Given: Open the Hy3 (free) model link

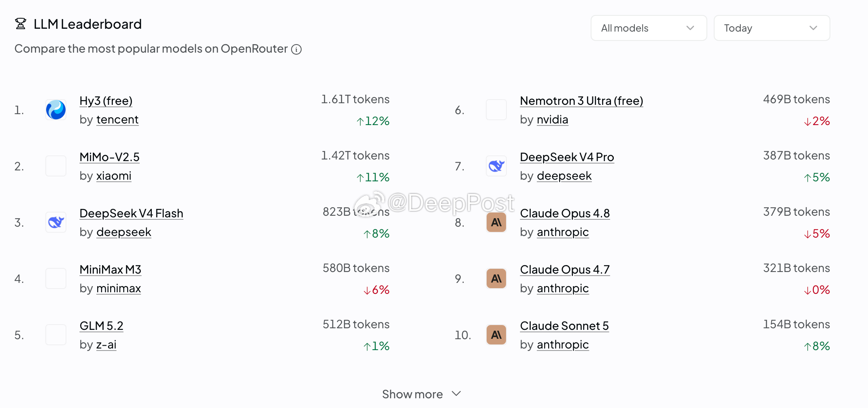Looking at the screenshot, I should click(106, 101).
